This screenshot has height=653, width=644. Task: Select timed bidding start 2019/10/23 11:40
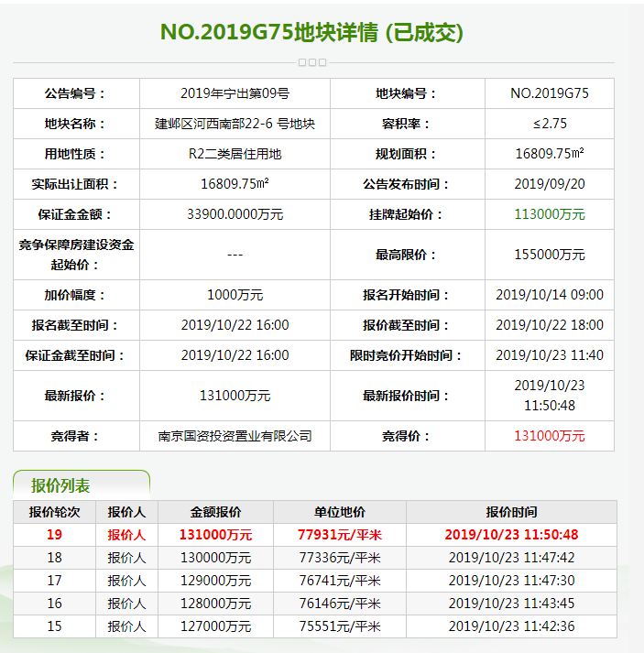[550, 355]
